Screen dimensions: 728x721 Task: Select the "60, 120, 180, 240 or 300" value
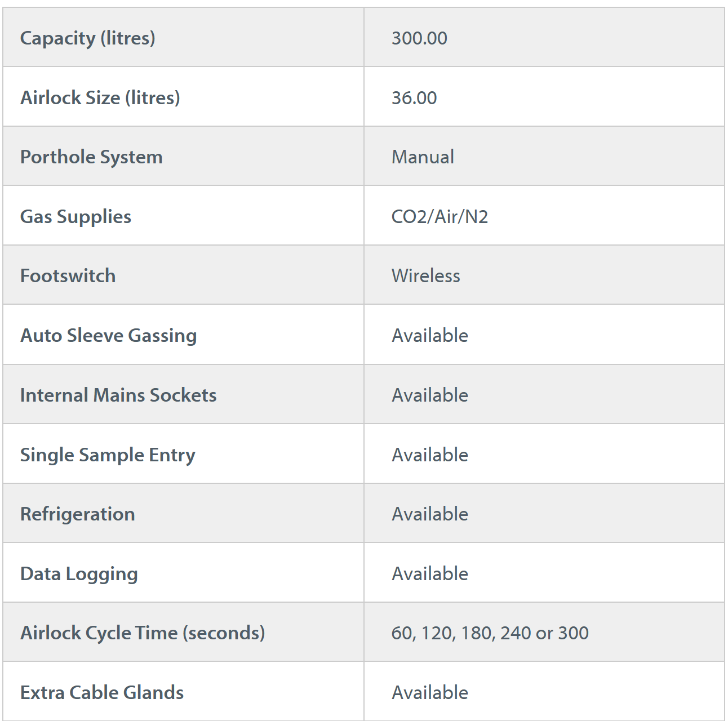490,633
